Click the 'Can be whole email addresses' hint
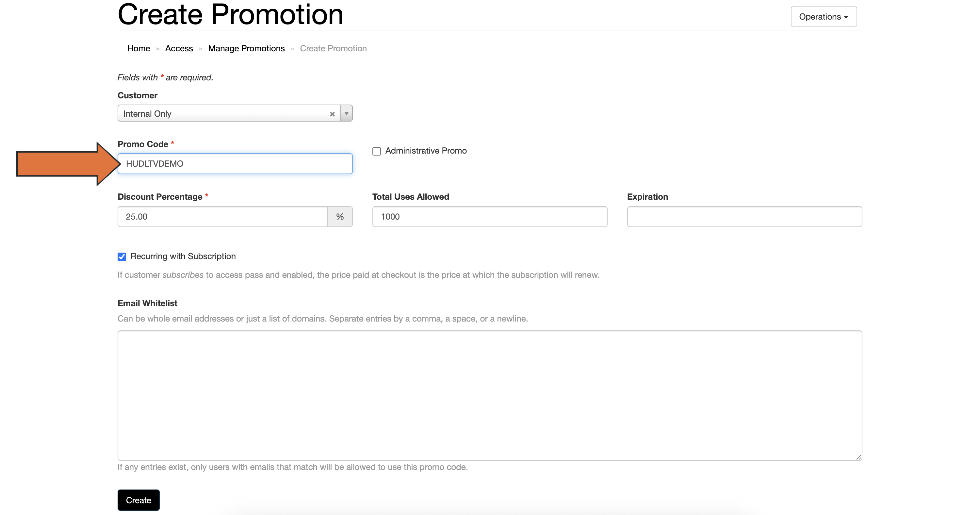 [323, 319]
